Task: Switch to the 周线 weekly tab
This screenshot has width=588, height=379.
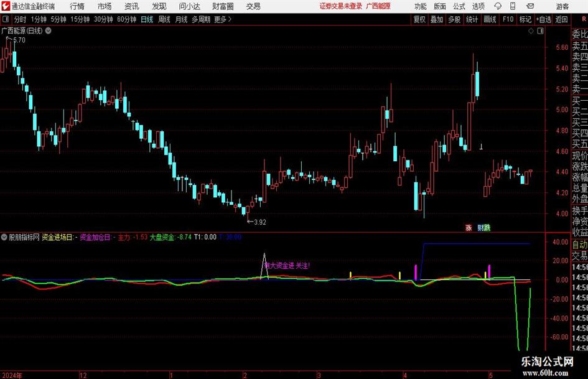Action: click(164, 19)
